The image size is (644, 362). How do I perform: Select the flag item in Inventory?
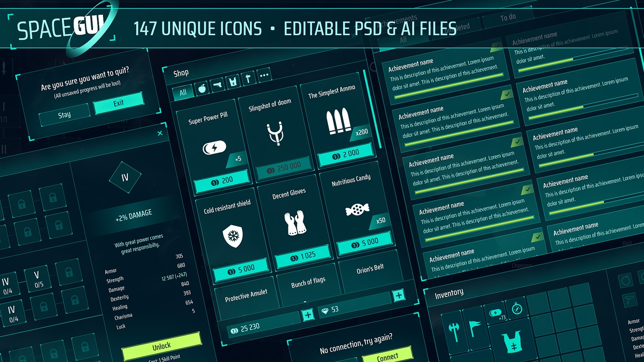point(475,327)
